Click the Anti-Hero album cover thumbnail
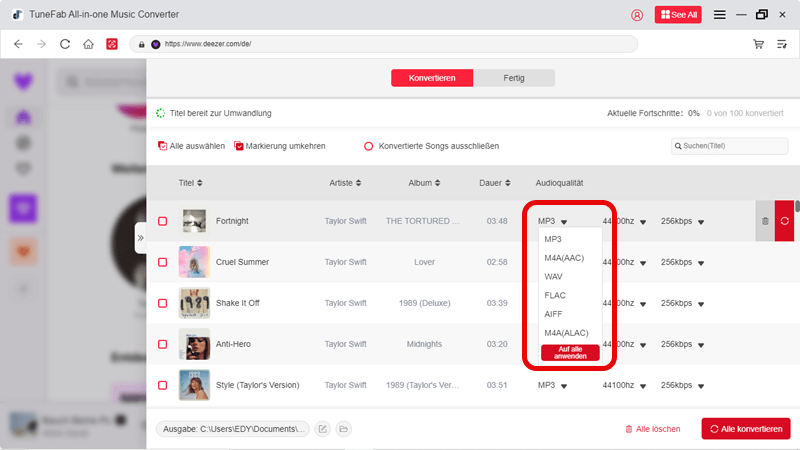This screenshot has height=450, width=800. pyautogui.click(x=194, y=344)
